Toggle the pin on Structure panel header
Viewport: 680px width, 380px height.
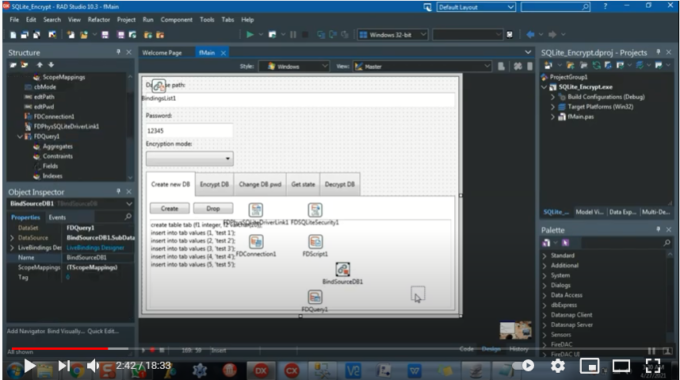[118, 52]
